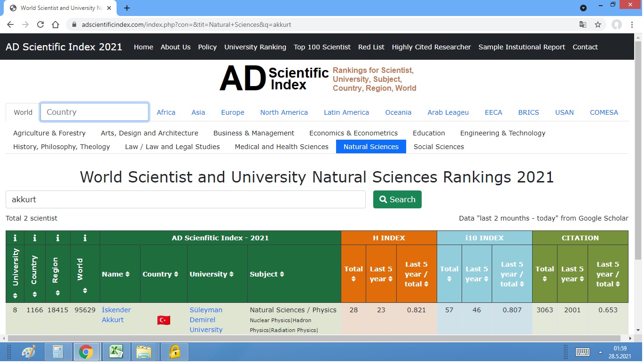Select the Engineering & Technology subject
Viewport: 644px width, 364px height.
tap(503, 133)
